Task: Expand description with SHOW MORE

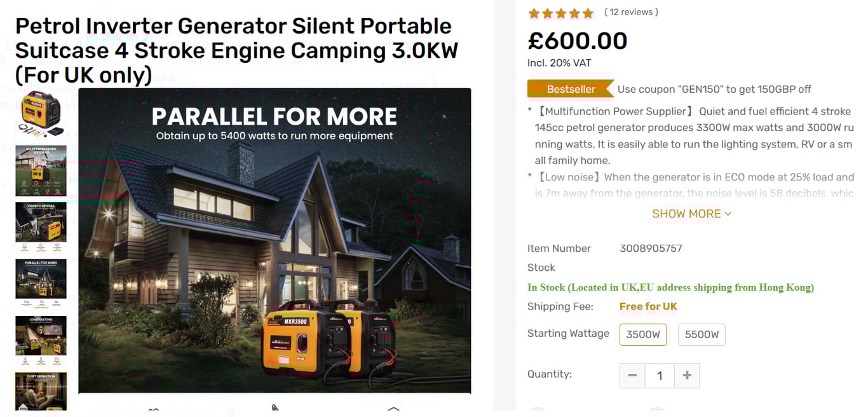Action: coord(691,214)
